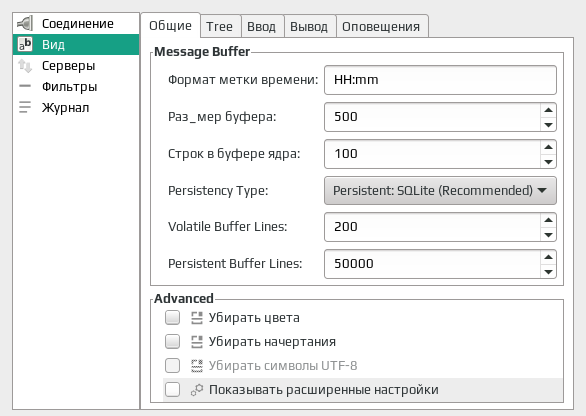586x416 pixels.
Task: Click the Вид 'ab' icon
Action: pos(25,44)
